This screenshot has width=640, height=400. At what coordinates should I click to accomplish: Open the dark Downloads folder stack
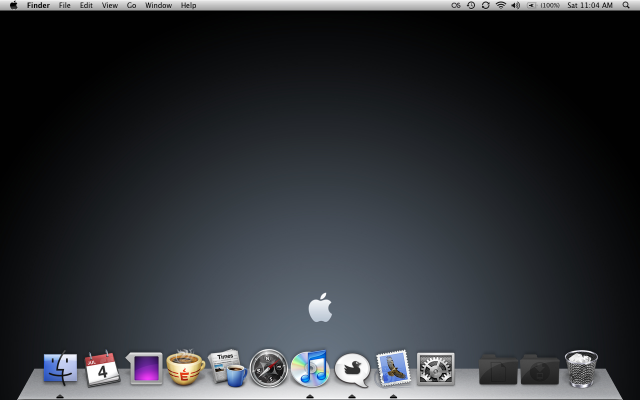click(x=540, y=369)
